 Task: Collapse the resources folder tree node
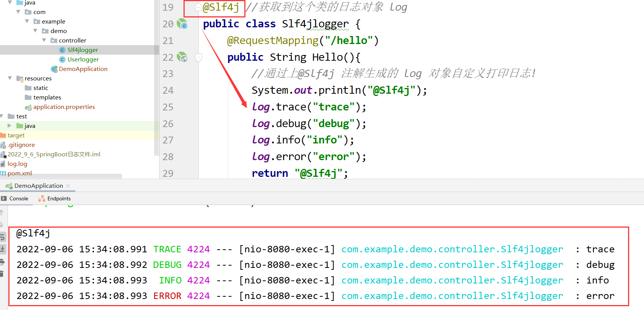pos(10,78)
